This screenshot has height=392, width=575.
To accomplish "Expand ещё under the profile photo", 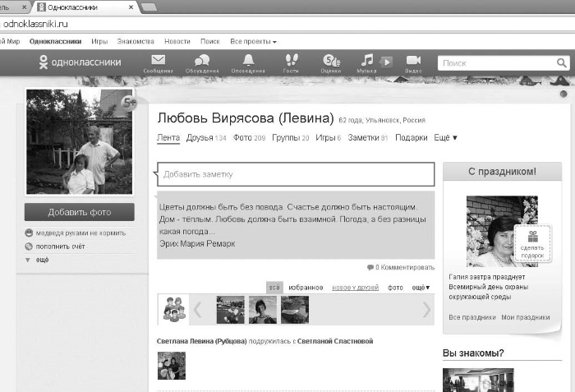I will click(40, 260).
